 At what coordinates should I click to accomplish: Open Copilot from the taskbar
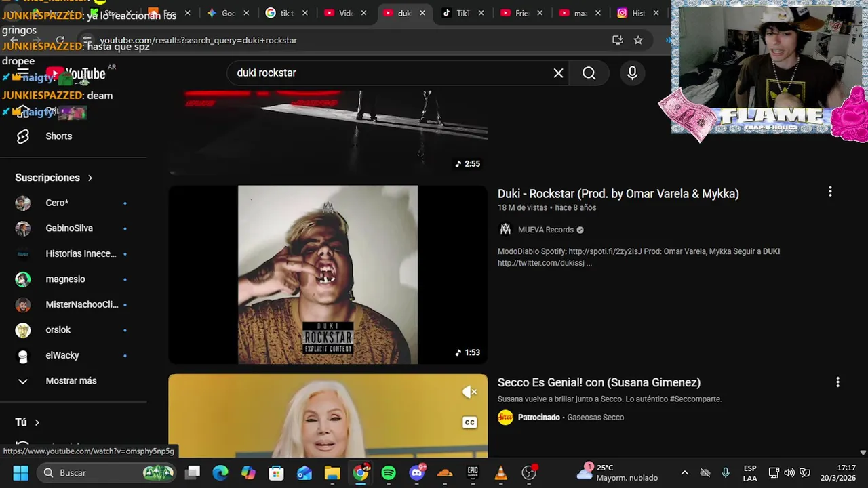248,472
